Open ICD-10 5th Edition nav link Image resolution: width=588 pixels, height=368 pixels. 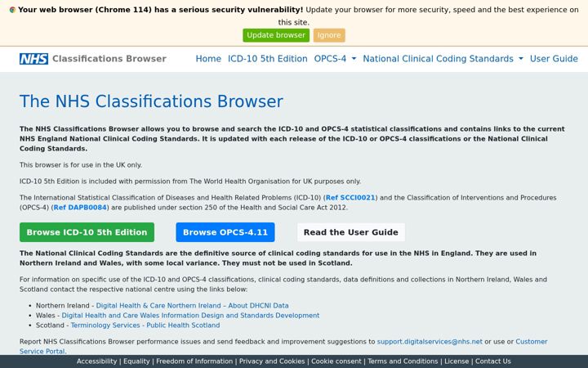click(267, 59)
